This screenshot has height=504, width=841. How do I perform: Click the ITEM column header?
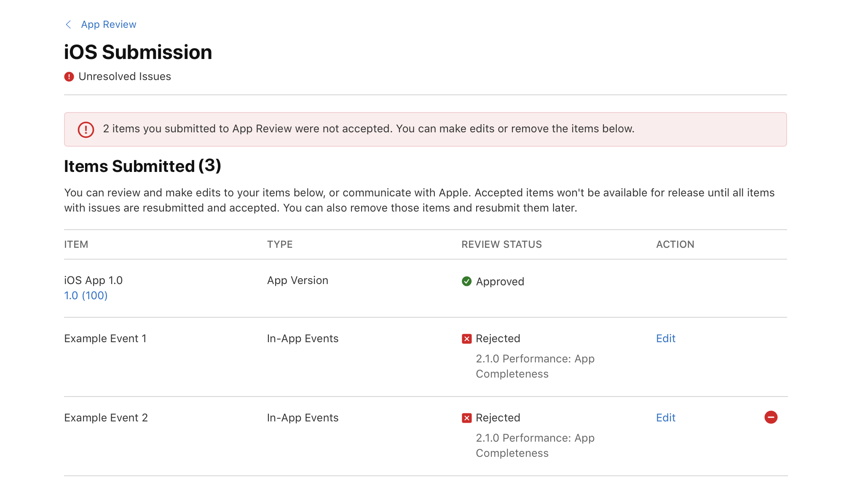tap(76, 244)
